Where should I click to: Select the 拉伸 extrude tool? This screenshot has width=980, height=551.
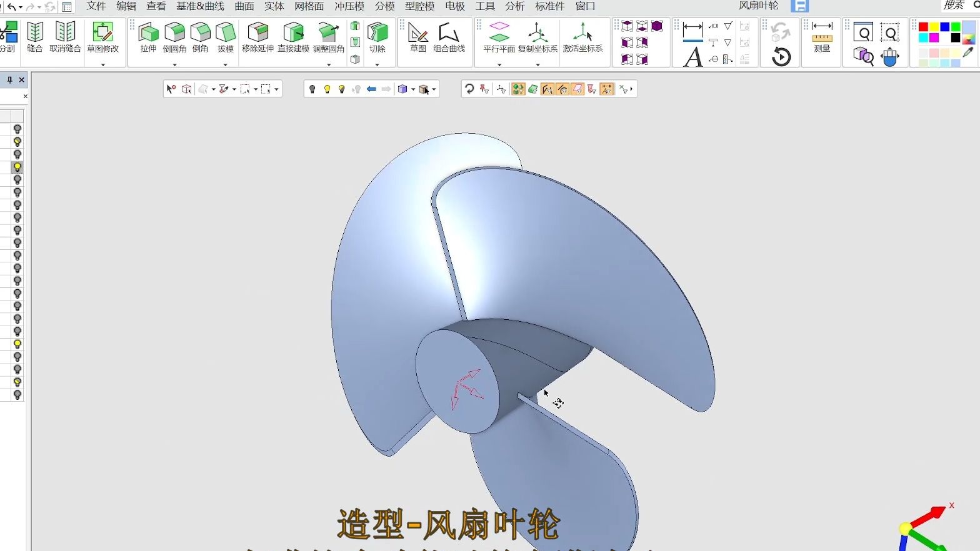coord(148,37)
